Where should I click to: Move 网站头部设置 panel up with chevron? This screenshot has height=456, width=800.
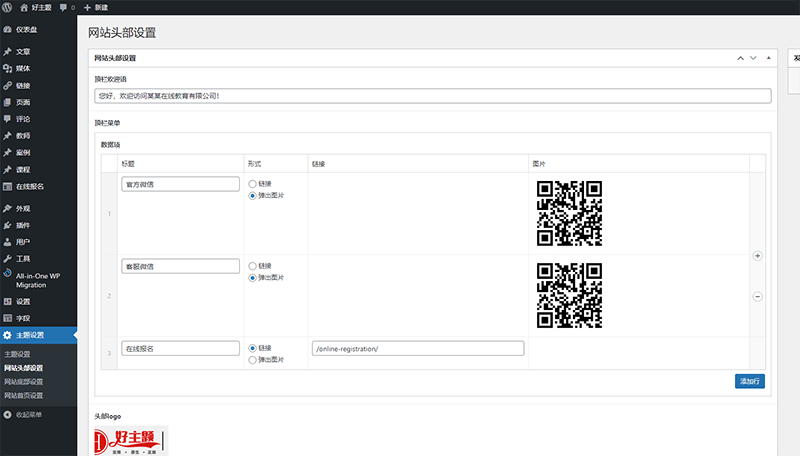tap(740, 58)
